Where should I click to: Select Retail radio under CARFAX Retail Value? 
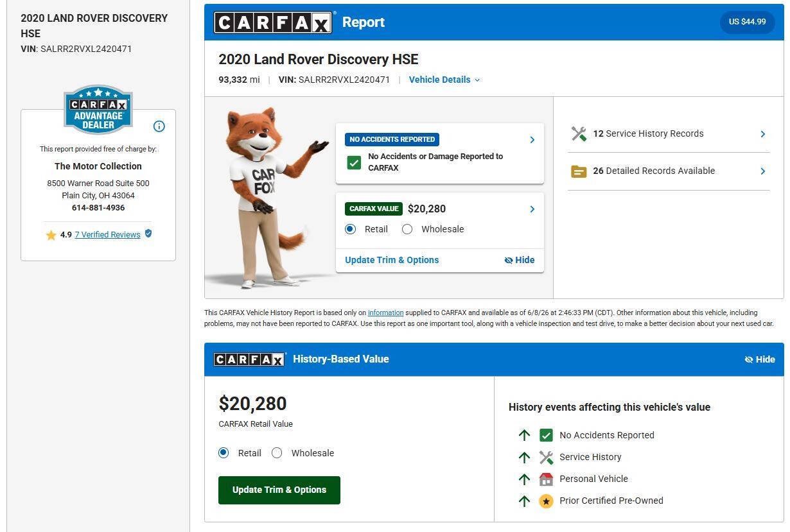coord(224,453)
